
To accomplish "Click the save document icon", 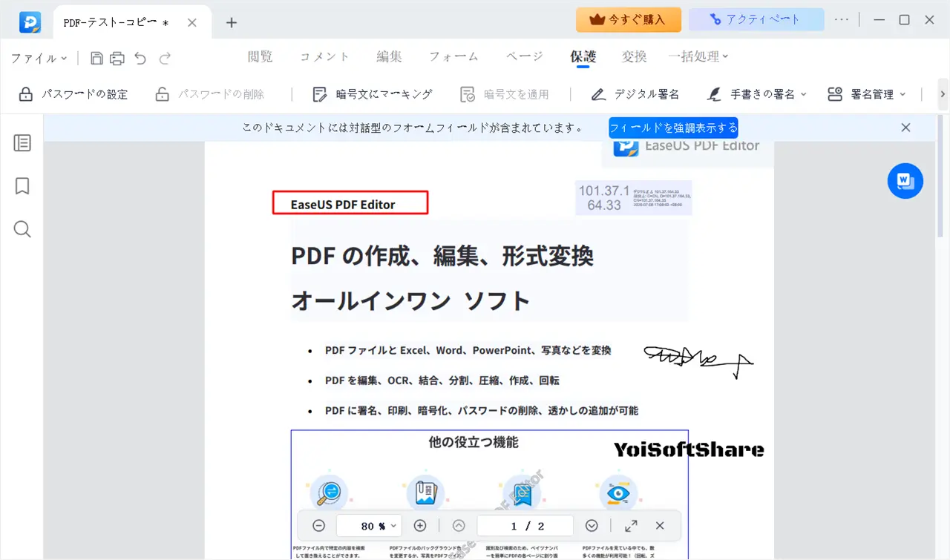I will [x=96, y=58].
